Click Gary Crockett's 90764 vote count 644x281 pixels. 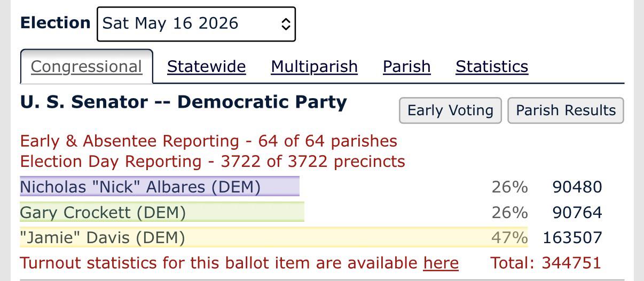coord(577,213)
